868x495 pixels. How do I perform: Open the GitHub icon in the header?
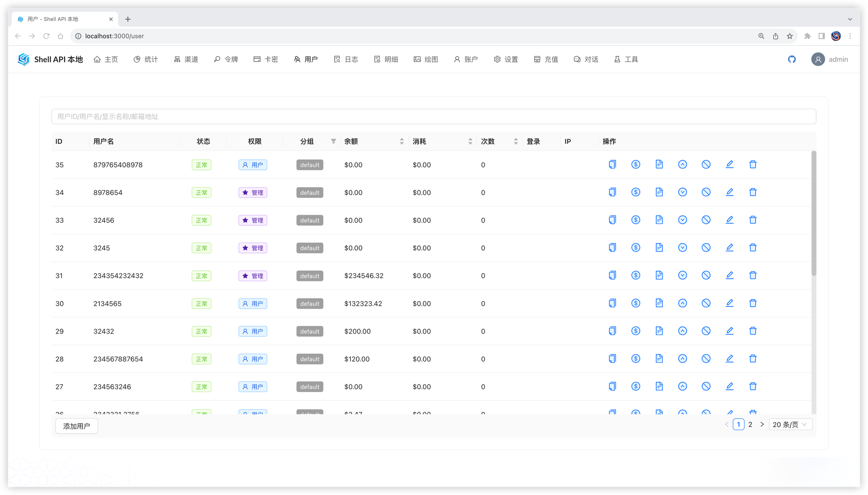point(792,59)
